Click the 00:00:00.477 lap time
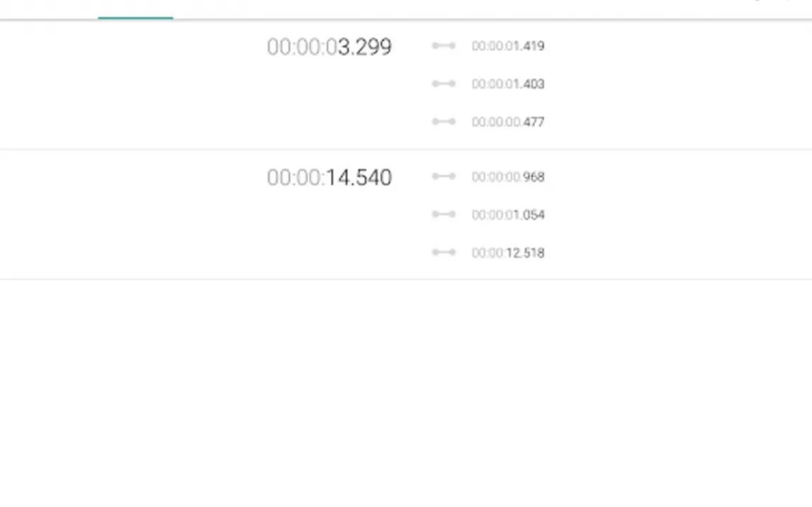 point(508,122)
